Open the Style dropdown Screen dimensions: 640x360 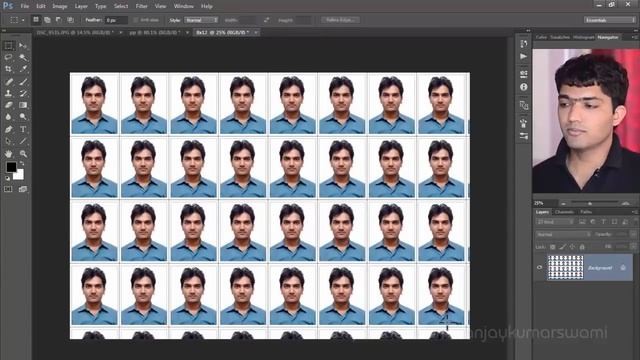point(201,20)
